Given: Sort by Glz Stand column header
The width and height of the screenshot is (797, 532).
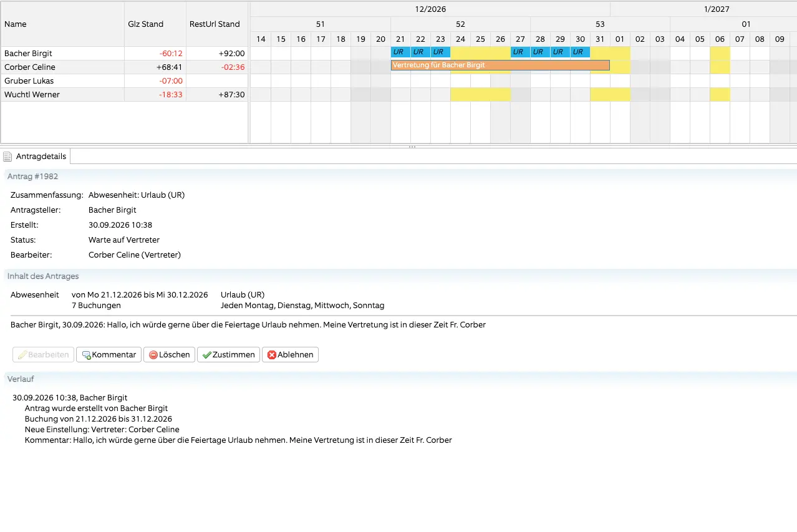Looking at the screenshot, I should 155,24.
